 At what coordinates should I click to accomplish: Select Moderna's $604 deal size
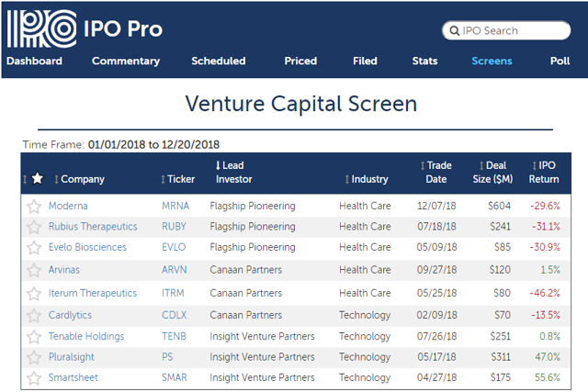[499, 206]
